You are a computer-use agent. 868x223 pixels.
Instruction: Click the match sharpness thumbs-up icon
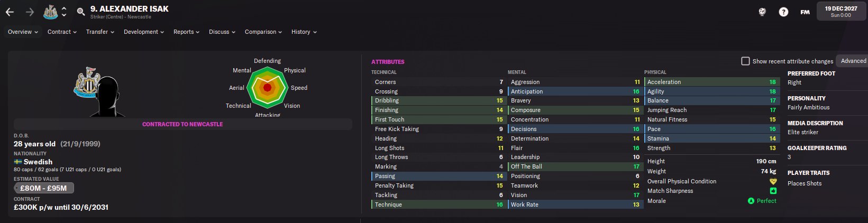(773, 191)
